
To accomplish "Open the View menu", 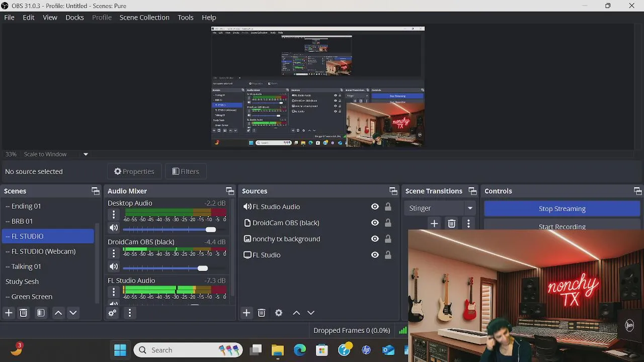I will (x=50, y=17).
